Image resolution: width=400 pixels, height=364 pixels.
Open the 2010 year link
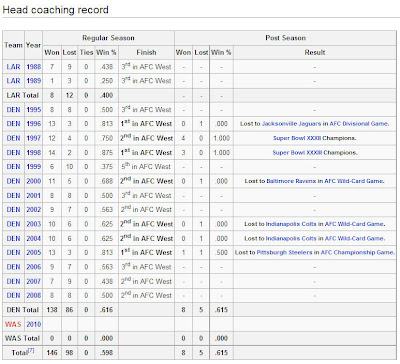(34, 324)
